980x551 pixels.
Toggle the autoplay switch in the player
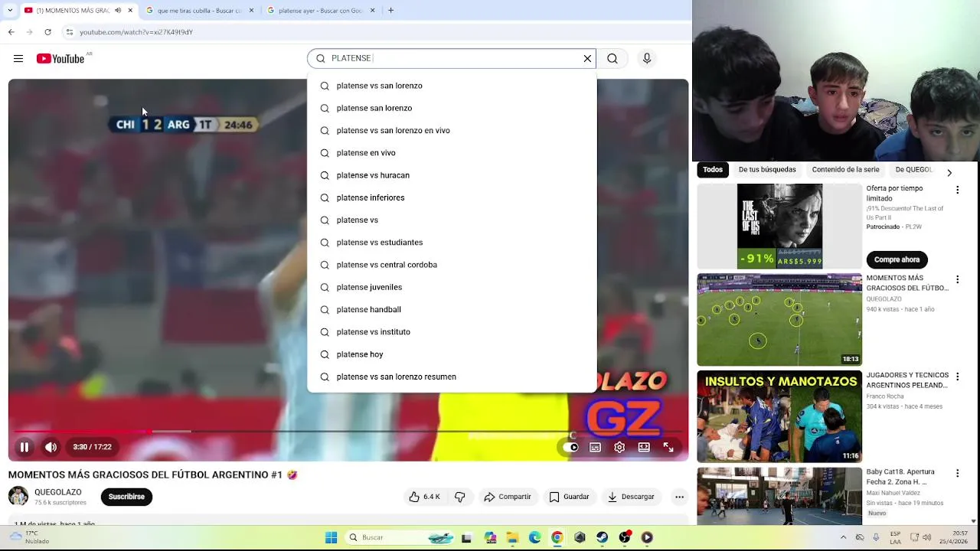(570, 447)
